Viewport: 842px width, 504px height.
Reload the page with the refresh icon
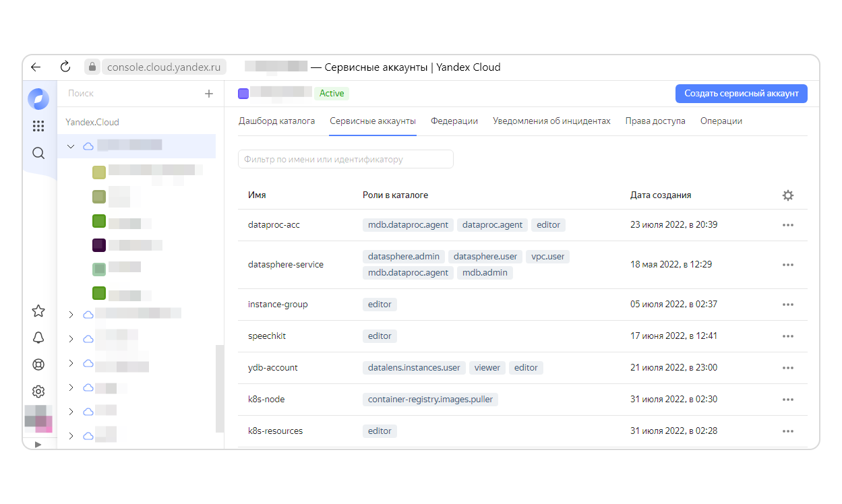[65, 67]
